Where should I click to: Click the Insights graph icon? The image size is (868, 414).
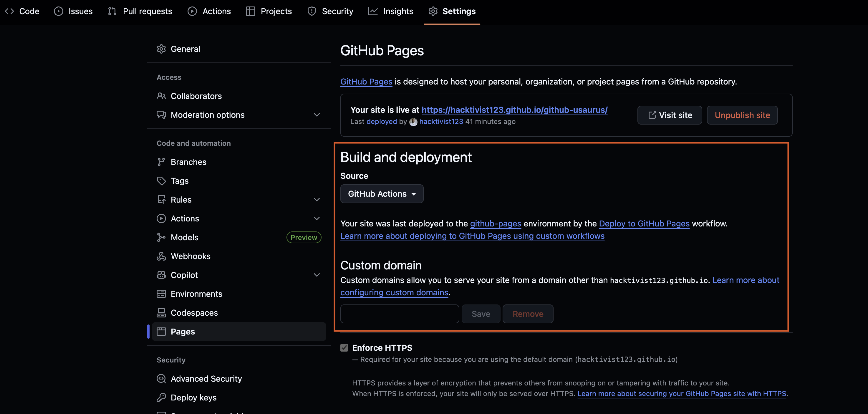tap(373, 11)
